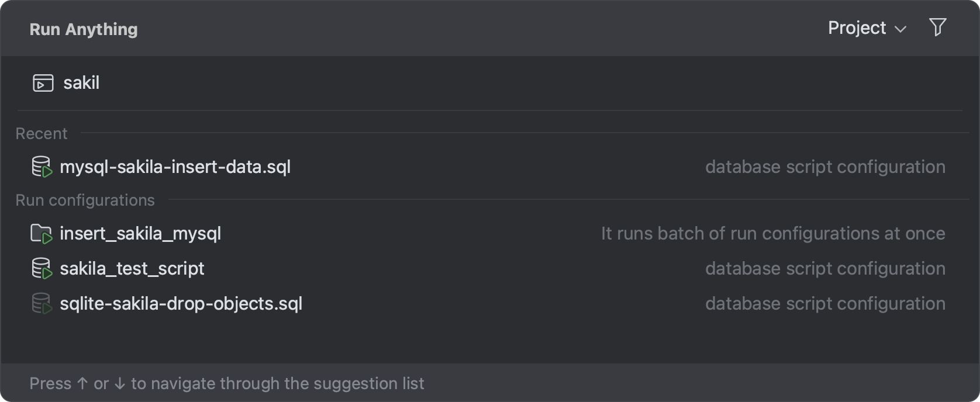
Task: Expand the Project scope dropdown
Action: click(x=900, y=29)
